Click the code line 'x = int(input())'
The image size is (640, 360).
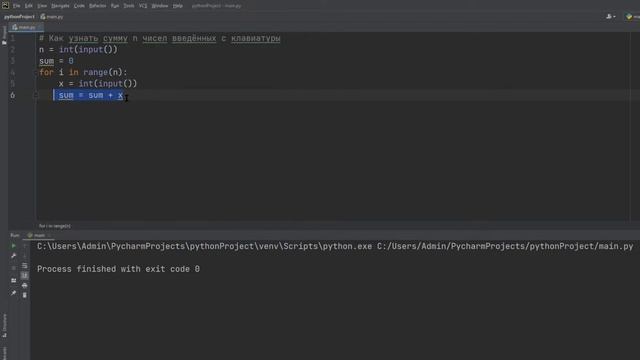click(98, 84)
